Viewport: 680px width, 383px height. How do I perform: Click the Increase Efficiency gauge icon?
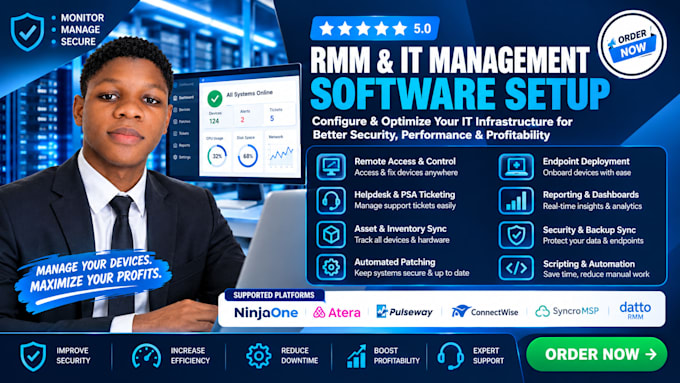(146, 356)
